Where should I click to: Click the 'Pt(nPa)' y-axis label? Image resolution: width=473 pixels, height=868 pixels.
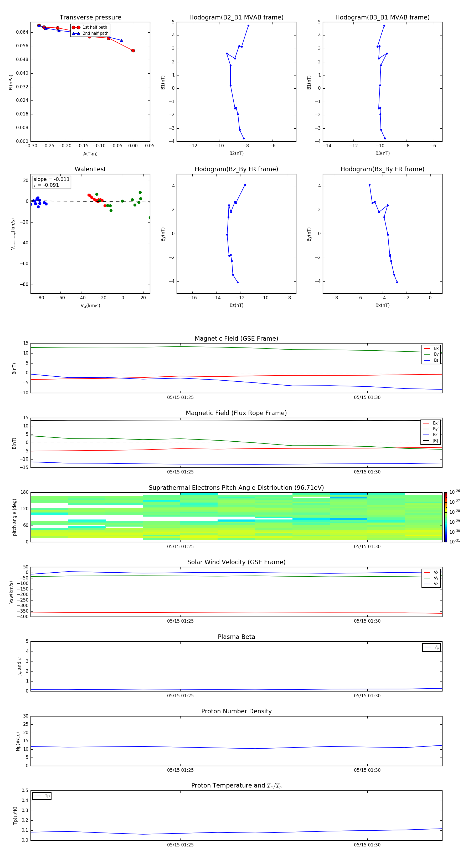coord(11,82)
